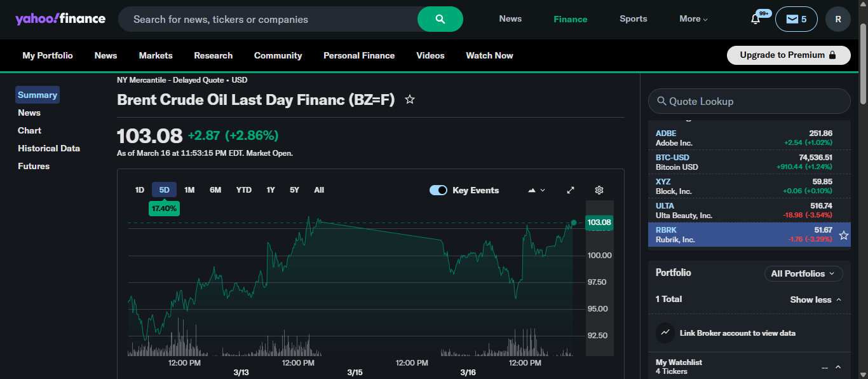
Task: Open Mail with 5 unread
Action: coord(796,19)
